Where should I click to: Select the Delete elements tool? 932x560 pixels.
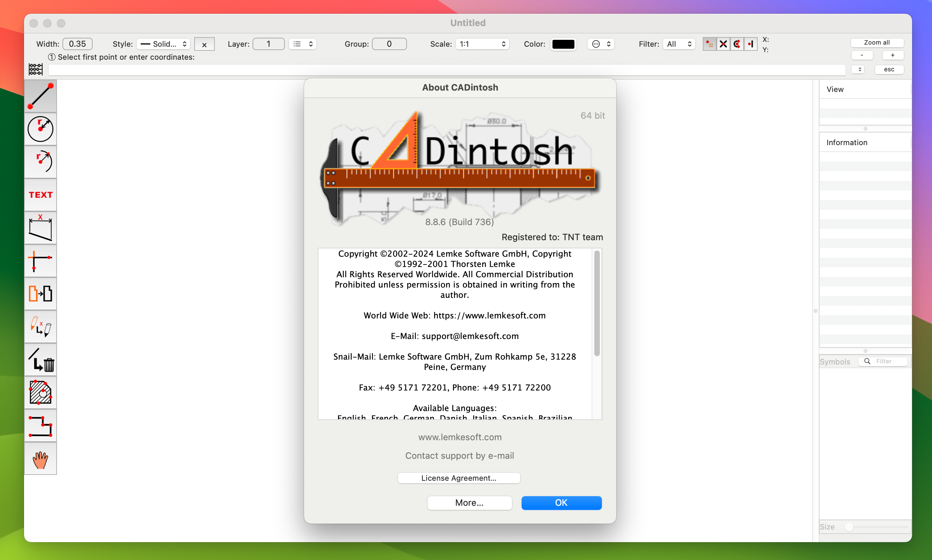click(x=40, y=359)
